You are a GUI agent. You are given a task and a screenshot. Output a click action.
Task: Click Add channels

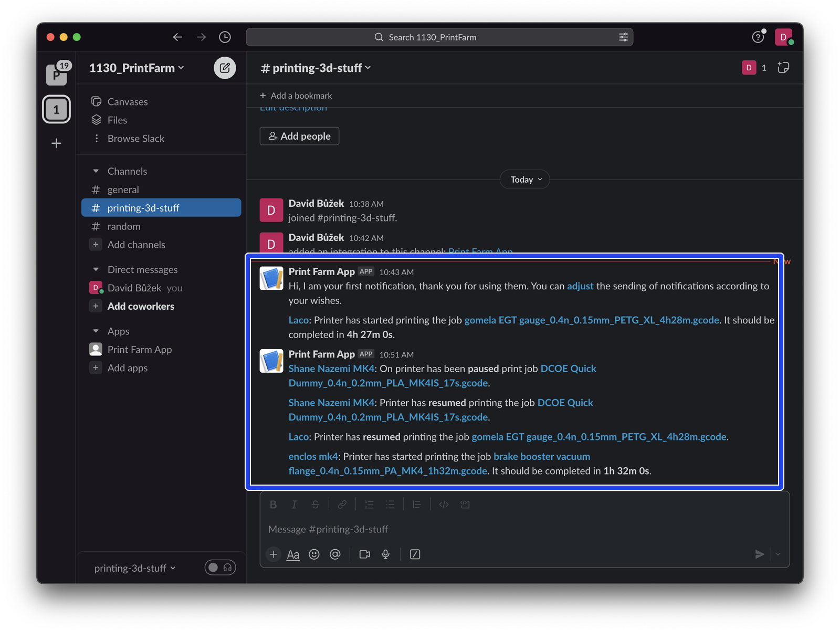161,245
